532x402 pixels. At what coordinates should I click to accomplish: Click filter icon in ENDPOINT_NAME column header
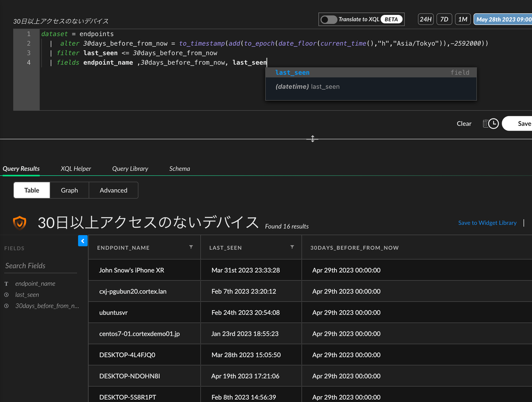click(191, 247)
